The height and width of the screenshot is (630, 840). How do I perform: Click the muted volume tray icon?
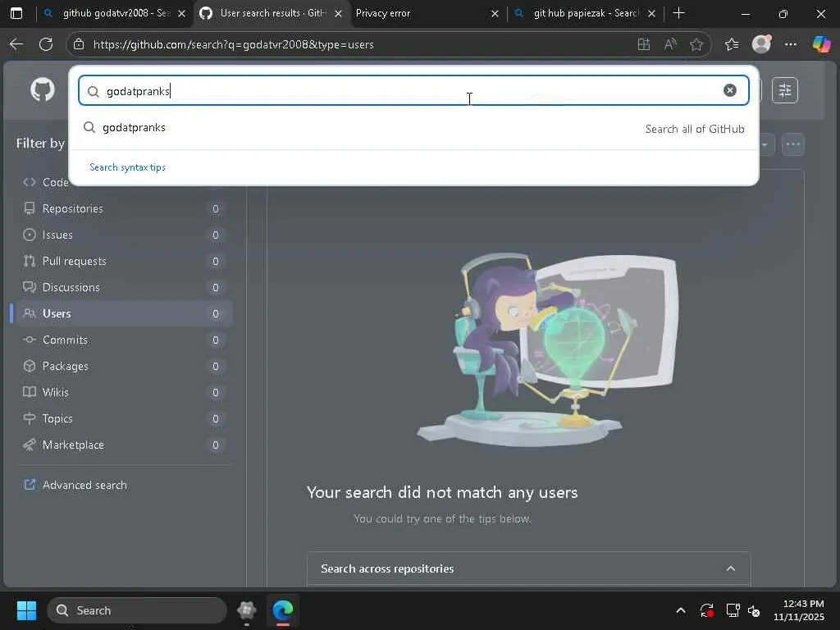pyautogui.click(x=755, y=610)
